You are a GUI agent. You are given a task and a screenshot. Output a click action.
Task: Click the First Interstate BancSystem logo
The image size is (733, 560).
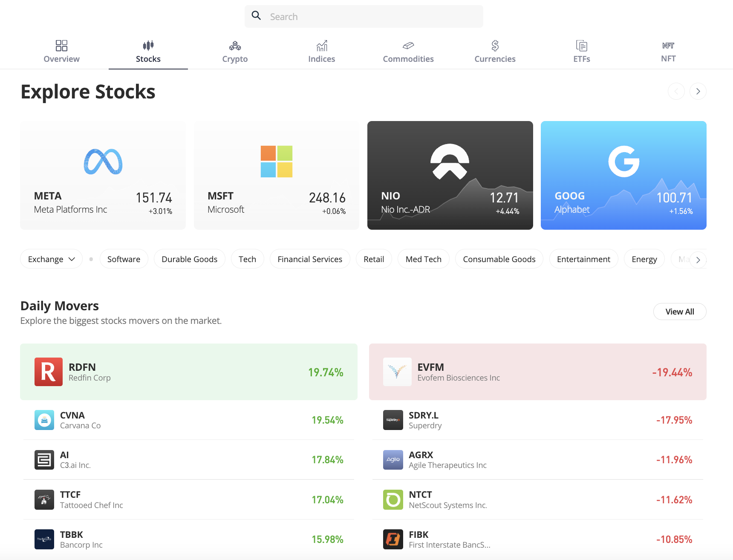(x=393, y=539)
